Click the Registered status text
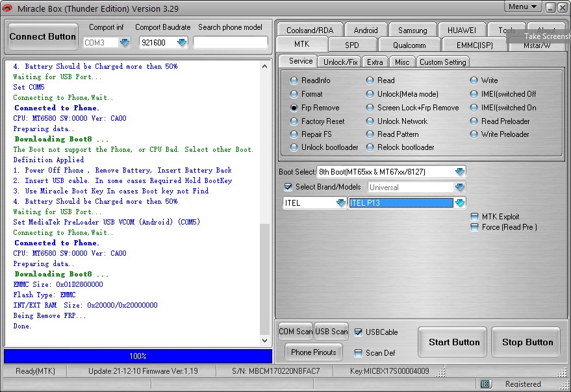 523,384
